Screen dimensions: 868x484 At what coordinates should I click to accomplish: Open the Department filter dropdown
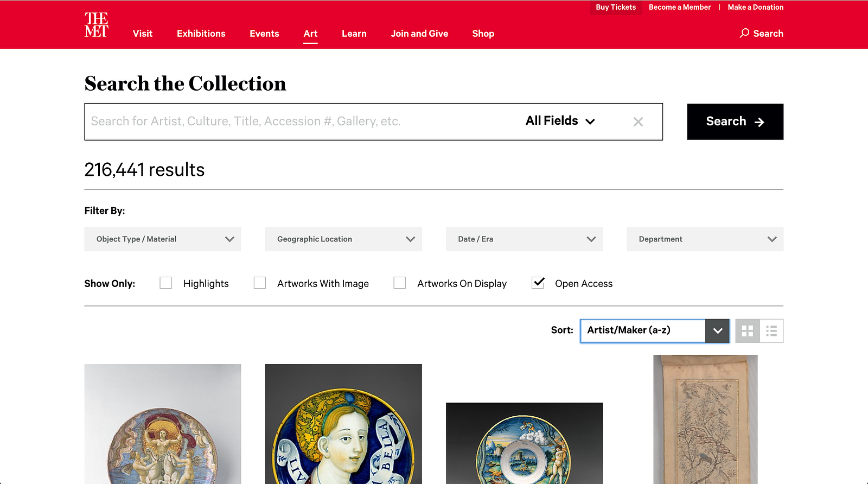pos(705,239)
